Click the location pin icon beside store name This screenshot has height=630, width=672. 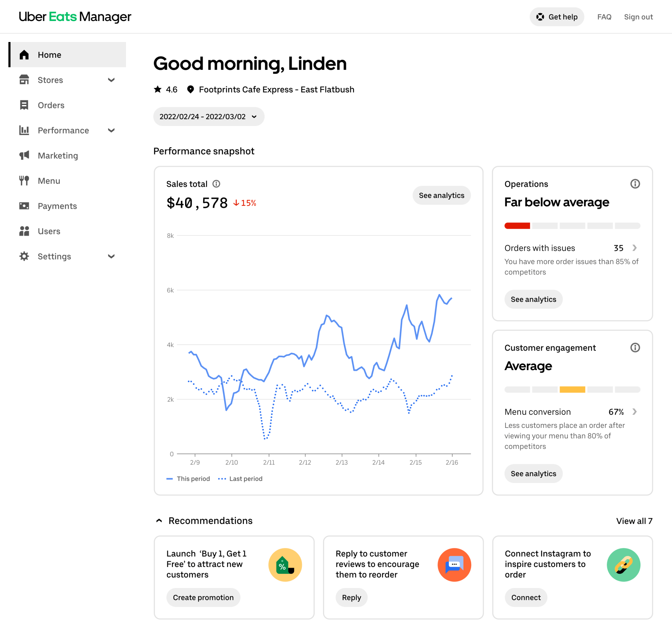coord(191,89)
